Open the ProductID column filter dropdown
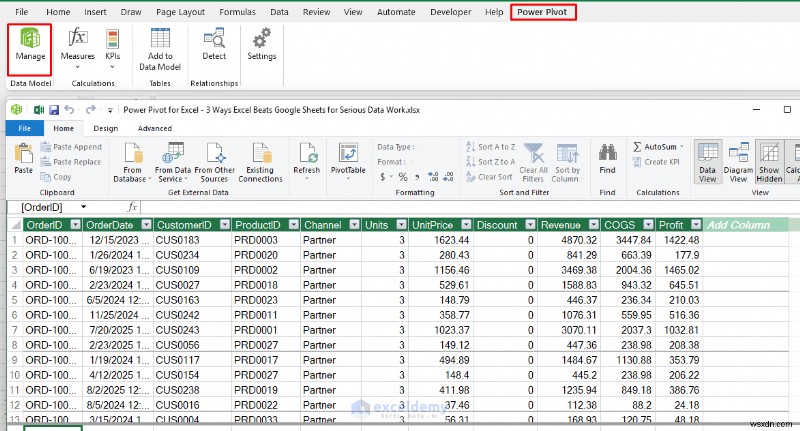The height and width of the screenshot is (431, 800). pos(293,225)
